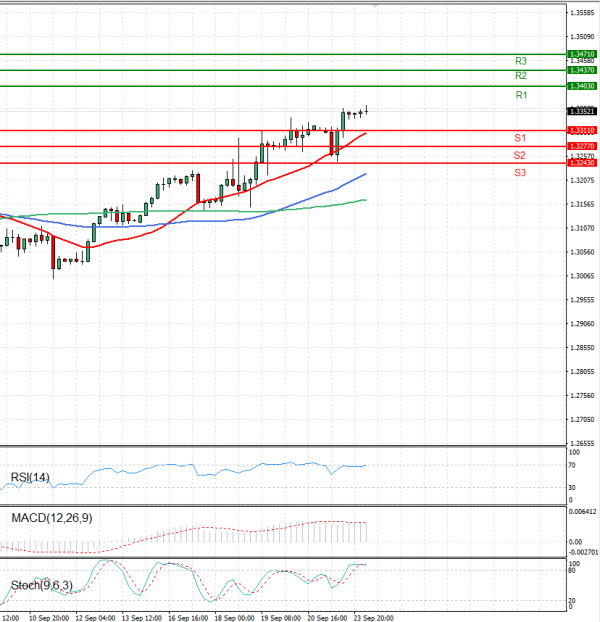Click the 1.35585 price axis value
600x622 pixels.
point(581,13)
